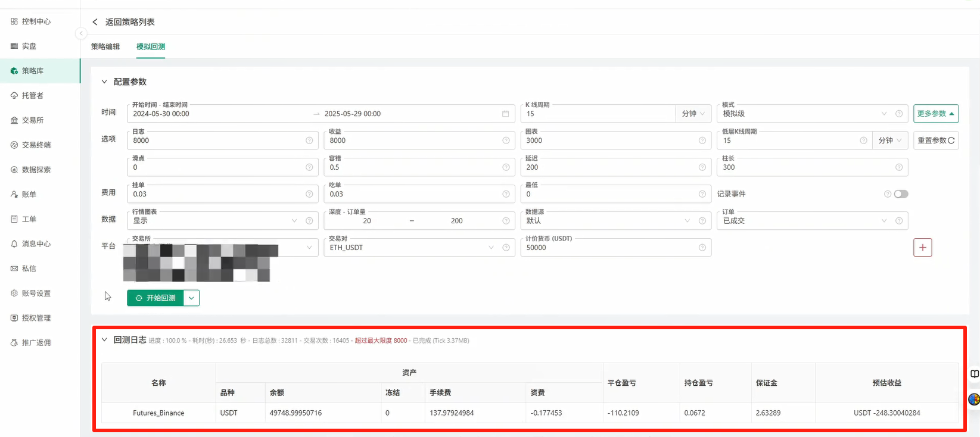
Task: Click 更多参数 button
Action: click(936, 114)
